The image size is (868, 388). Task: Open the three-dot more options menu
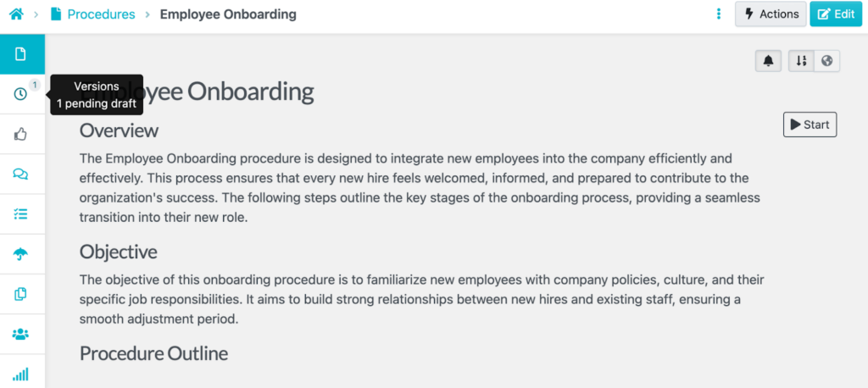719,14
